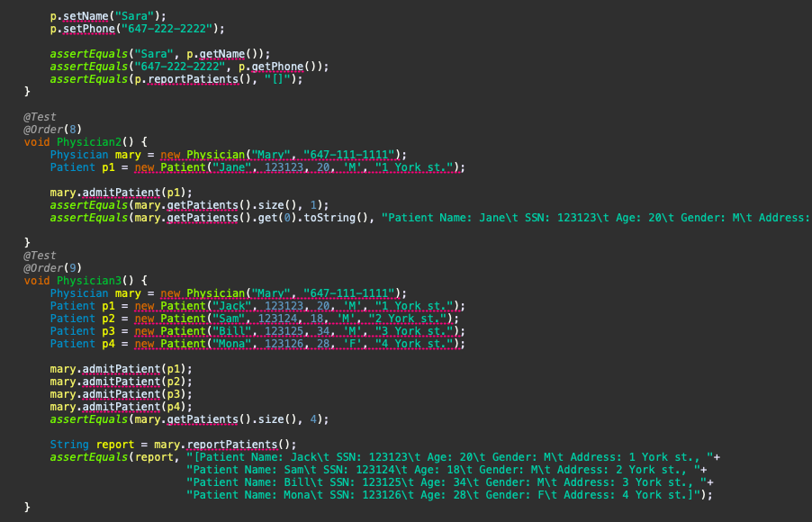Click the closing brace of Physician3
This screenshot has height=522, width=812.
click(x=25, y=507)
